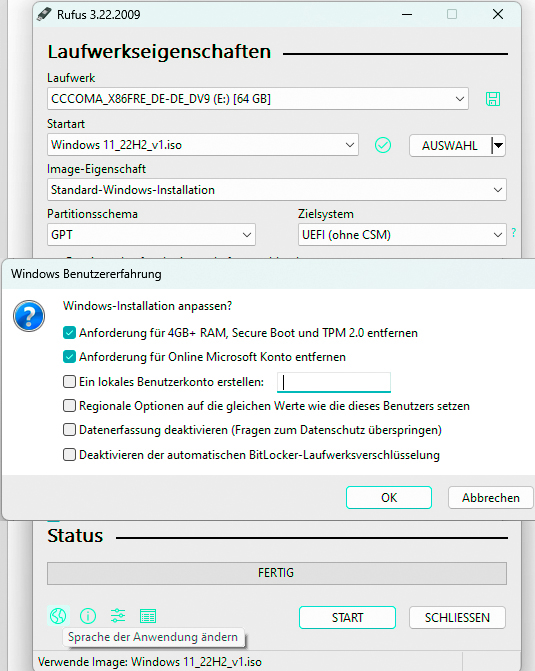Open the about info icon
The image size is (535, 671).
tap(88, 616)
